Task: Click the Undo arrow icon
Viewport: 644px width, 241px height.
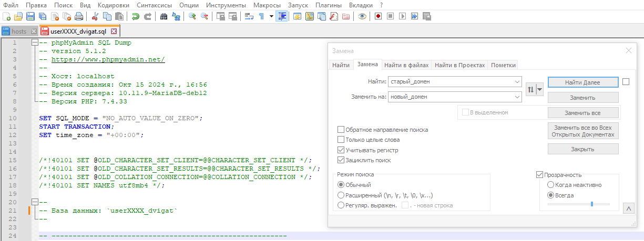Action: (x=136, y=16)
